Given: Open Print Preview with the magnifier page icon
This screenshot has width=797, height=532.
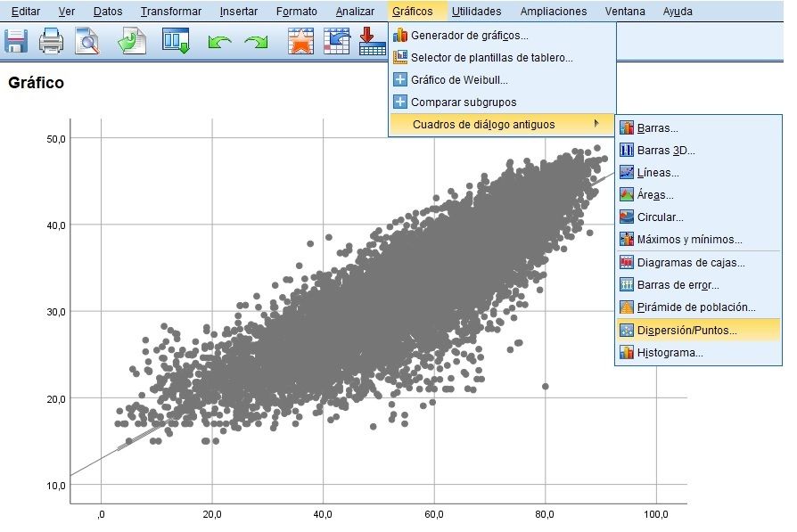Looking at the screenshot, I should 87,41.
